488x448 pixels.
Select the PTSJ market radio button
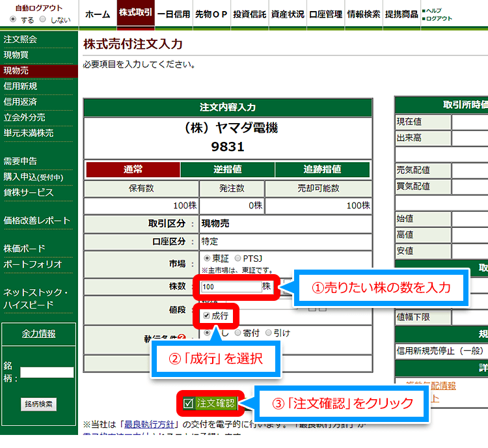tap(237, 259)
